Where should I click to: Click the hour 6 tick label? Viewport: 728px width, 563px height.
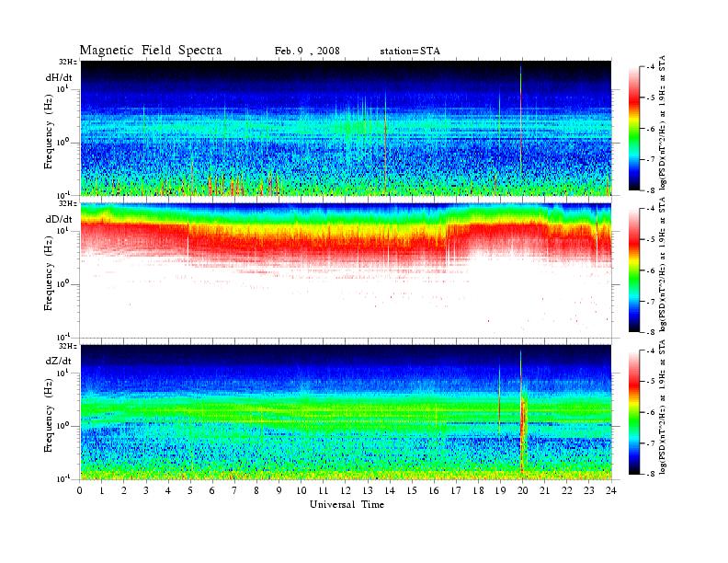point(212,491)
